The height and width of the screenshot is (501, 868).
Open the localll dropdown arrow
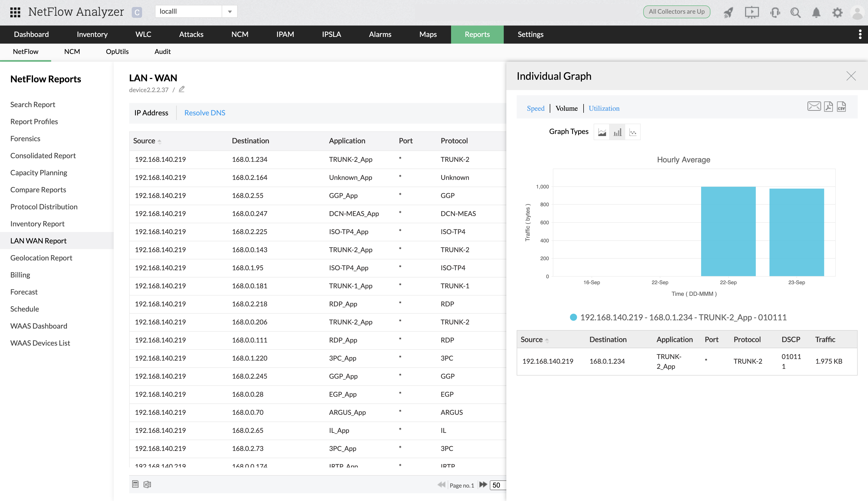230,12
